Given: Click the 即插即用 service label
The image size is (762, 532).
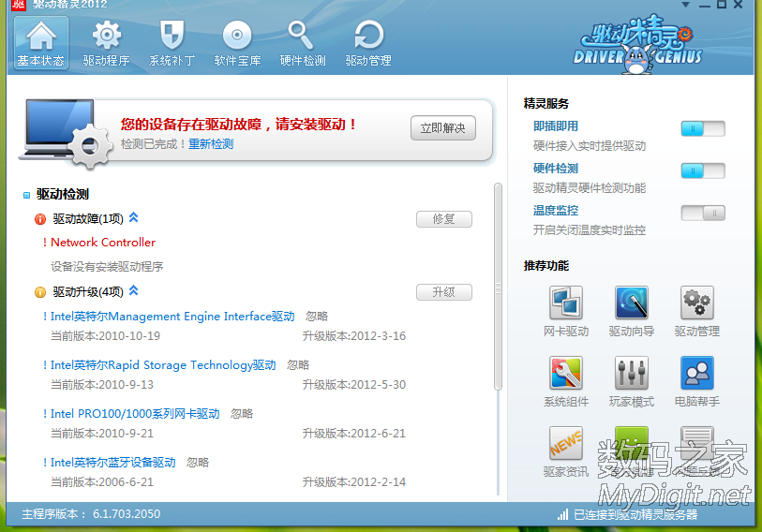Looking at the screenshot, I should 556,126.
